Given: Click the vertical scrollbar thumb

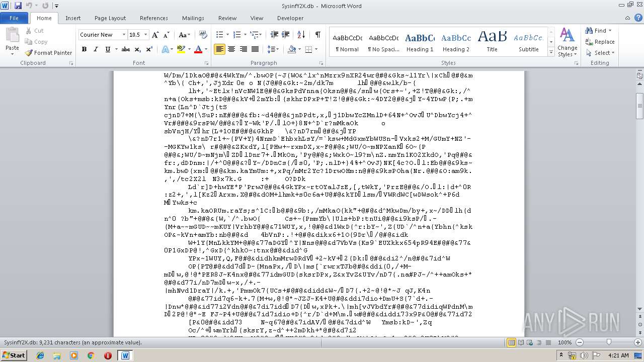Looking at the screenshot, I should click(639, 106).
